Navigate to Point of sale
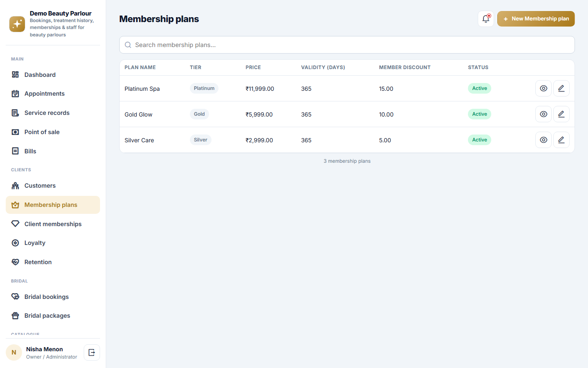 coord(53,132)
